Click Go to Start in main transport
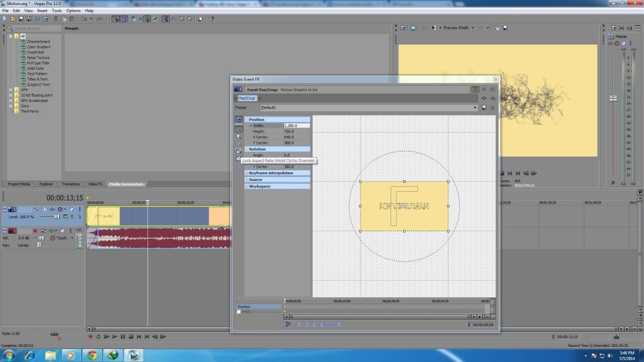Viewport: 644px width, 362px height. pyautogui.click(x=139, y=337)
